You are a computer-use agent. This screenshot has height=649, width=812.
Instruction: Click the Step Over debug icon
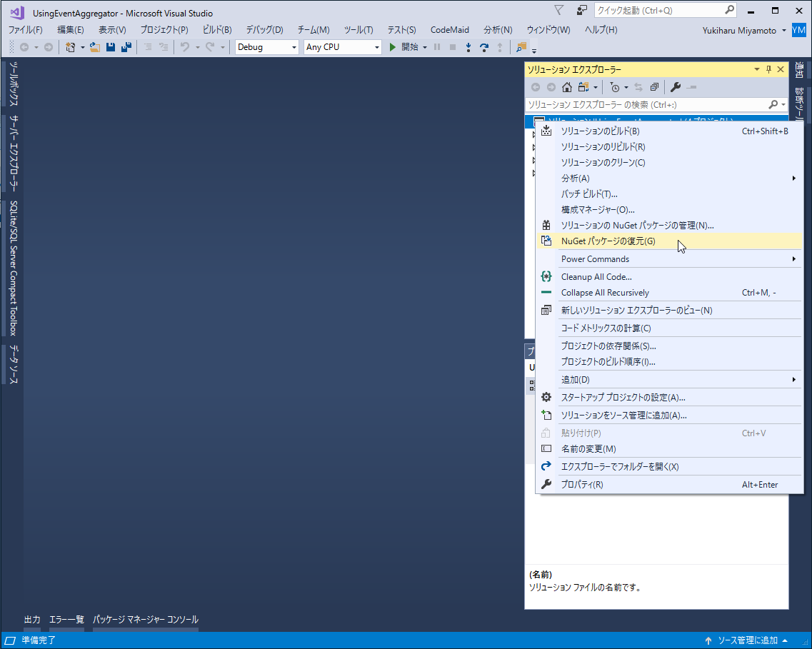point(484,47)
